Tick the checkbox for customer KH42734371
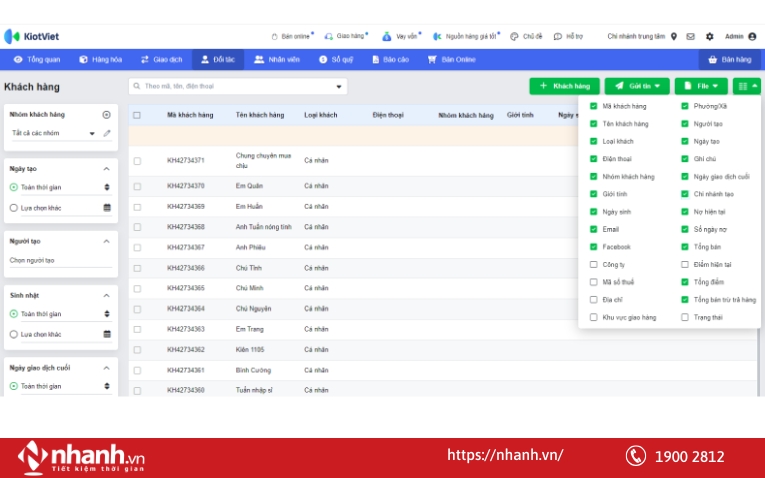This screenshot has height=478, width=765. click(137, 160)
